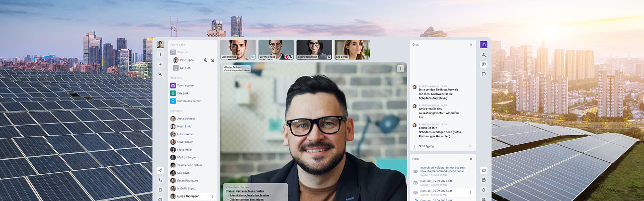Open the notifications bell in right sidebar

click(x=484, y=190)
